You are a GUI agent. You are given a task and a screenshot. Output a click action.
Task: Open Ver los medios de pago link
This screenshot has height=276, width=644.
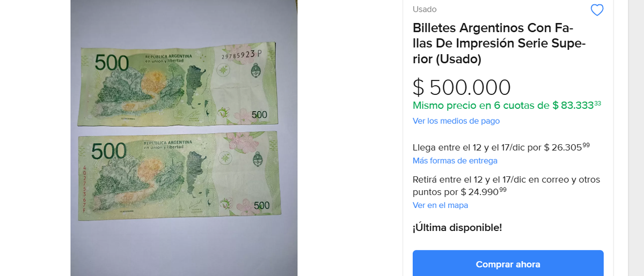pyautogui.click(x=456, y=121)
